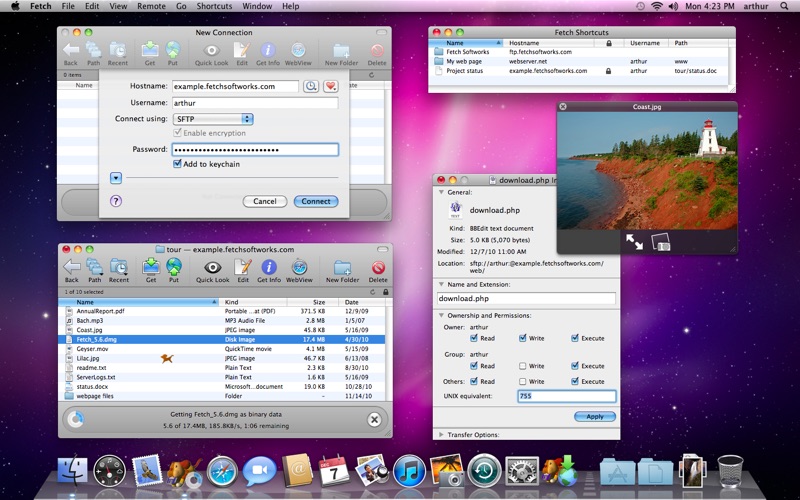Toggle Owner Execute permission
The height and width of the screenshot is (500, 800).
click(x=575, y=338)
